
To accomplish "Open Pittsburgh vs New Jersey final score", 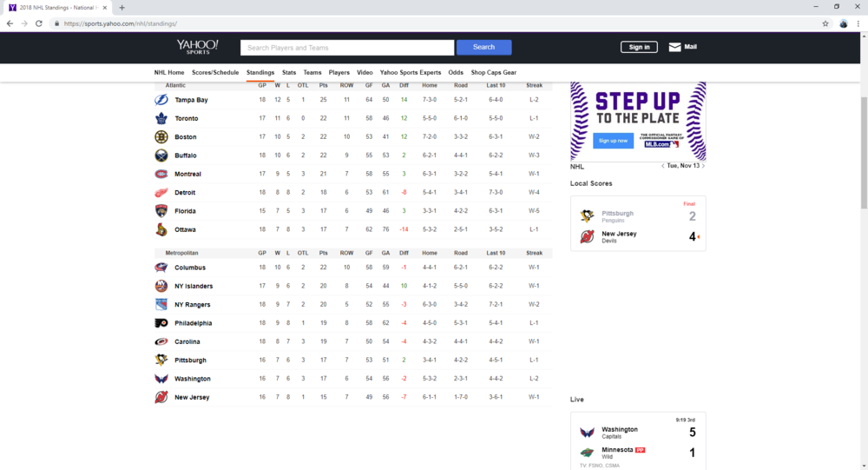I will coord(638,223).
